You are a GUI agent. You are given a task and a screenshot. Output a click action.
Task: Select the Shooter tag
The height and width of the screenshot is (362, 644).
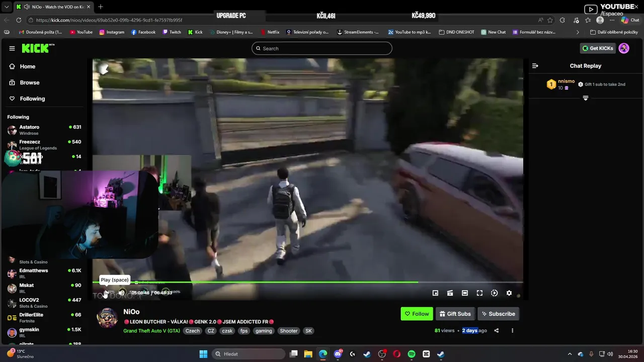pos(289,331)
